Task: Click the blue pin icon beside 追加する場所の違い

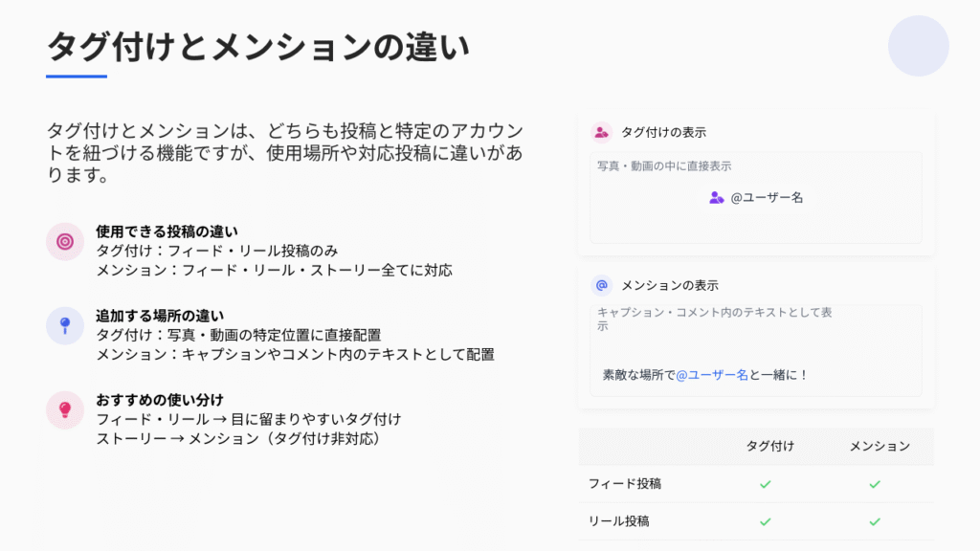Action: [x=65, y=325]
